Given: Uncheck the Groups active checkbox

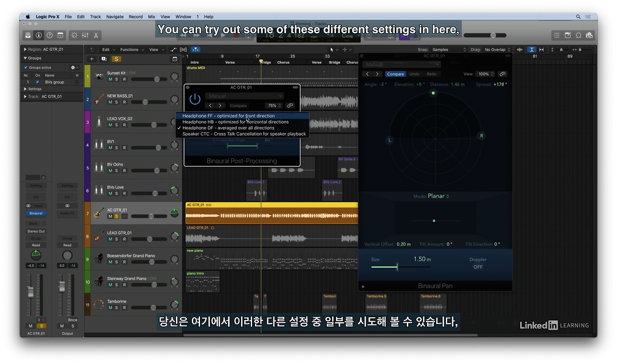Looking at the screenshot, I should (26, 67).
